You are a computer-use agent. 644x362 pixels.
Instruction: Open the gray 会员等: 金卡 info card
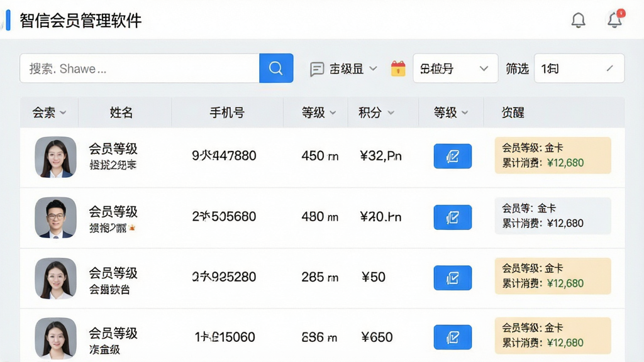tap(553, 216)
